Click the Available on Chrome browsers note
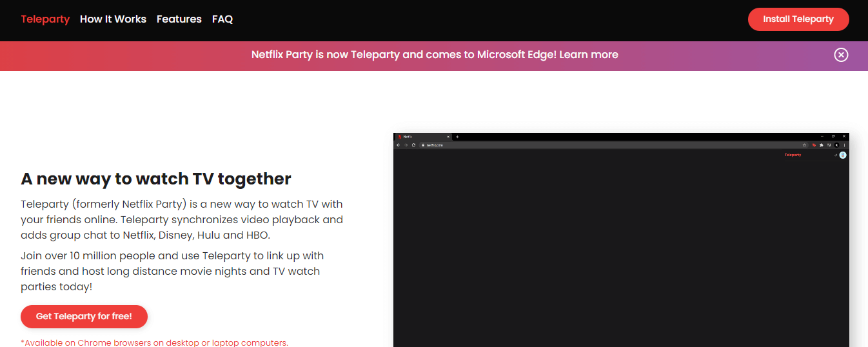The height and width of the screenshot is (347, 868). [154, 342]
